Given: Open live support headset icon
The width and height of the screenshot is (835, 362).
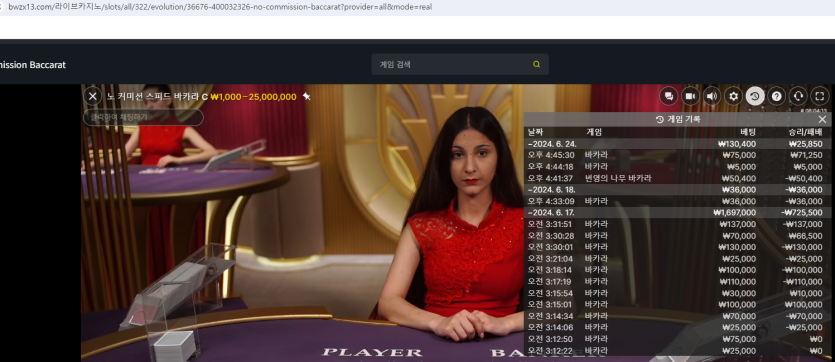Looking at the screenshot, I should tap(798, 96).
